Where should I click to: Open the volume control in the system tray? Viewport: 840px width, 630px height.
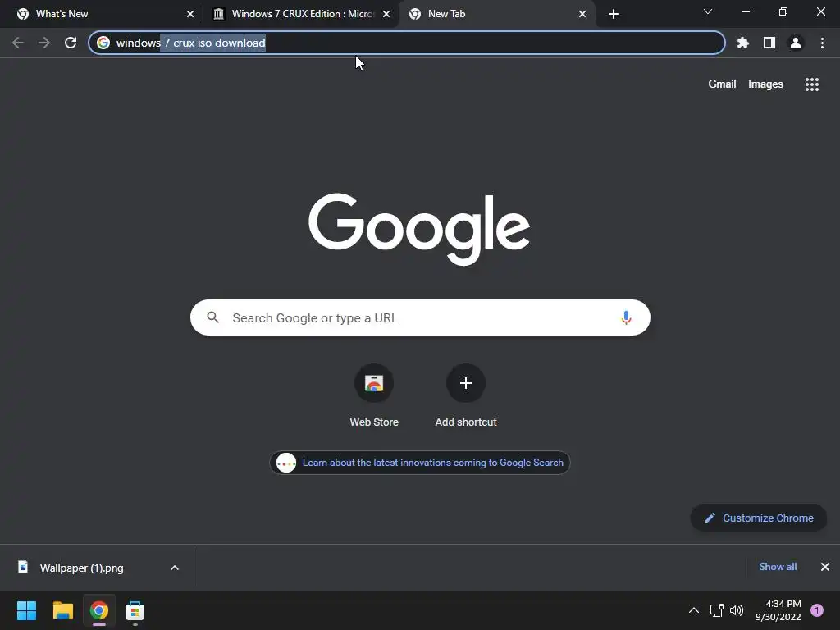click(737, 610)
